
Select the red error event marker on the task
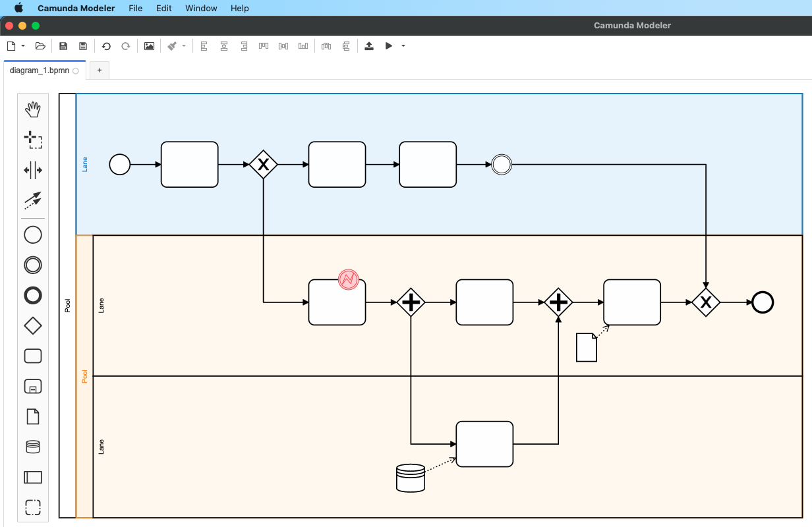[349, 279]
